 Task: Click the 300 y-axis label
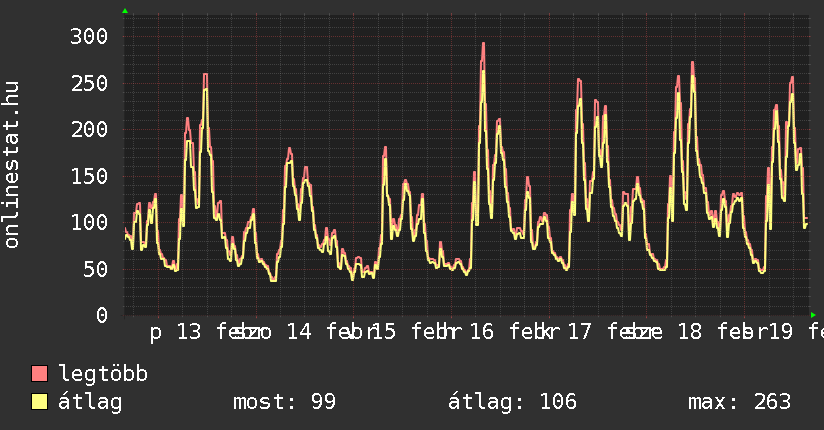click(x=88, y=37)
